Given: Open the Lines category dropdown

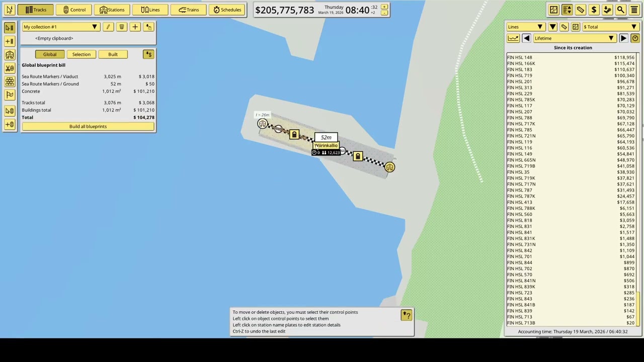Looking at the screenshot, I should (x=526, y=27).
